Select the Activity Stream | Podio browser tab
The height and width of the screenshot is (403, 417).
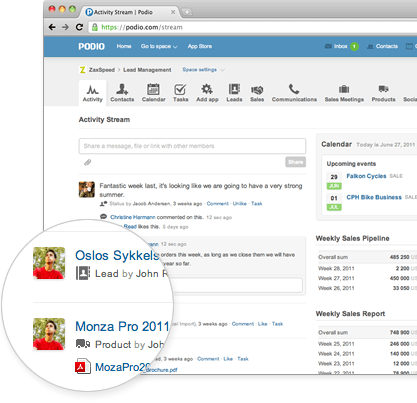[130, 12]
